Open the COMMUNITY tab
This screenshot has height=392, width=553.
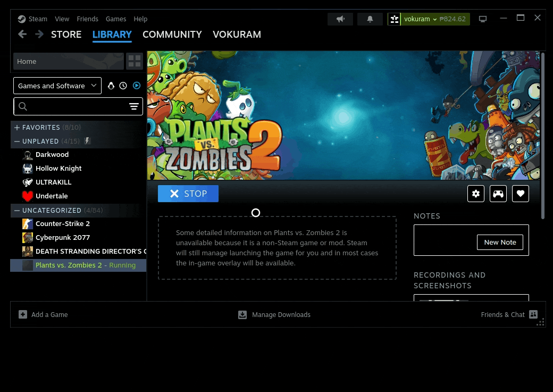tap(172, 35)
